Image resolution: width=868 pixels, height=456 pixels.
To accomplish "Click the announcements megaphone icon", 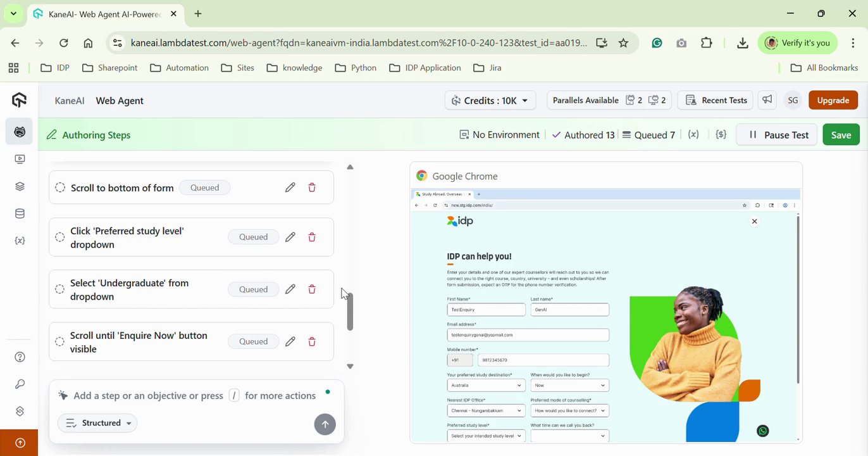I will 767,100.
